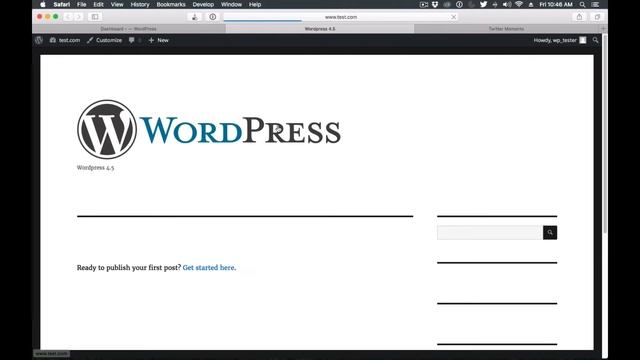Click the clock showing Fri 10:46 AM

(556, 4)
